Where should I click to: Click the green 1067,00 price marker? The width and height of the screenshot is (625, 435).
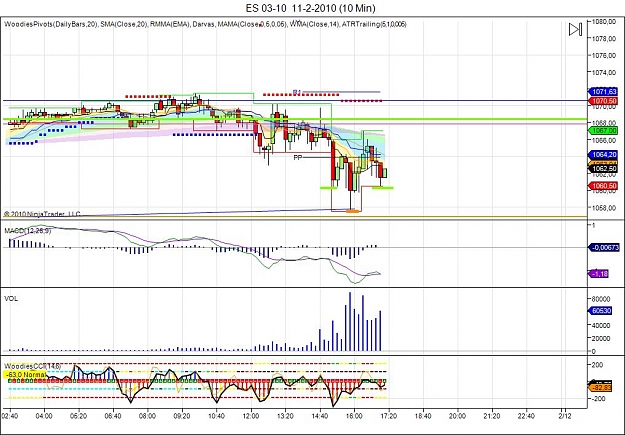603,130
